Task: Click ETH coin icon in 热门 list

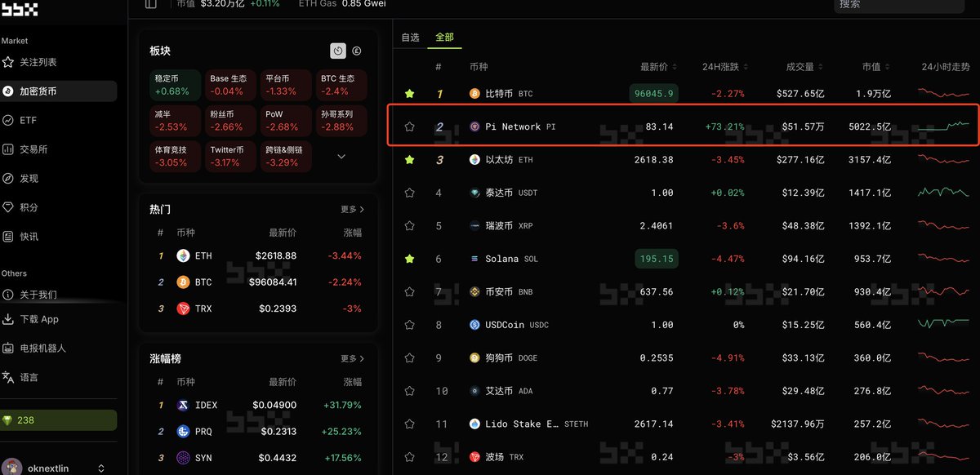Action: (x=183, y=255)
